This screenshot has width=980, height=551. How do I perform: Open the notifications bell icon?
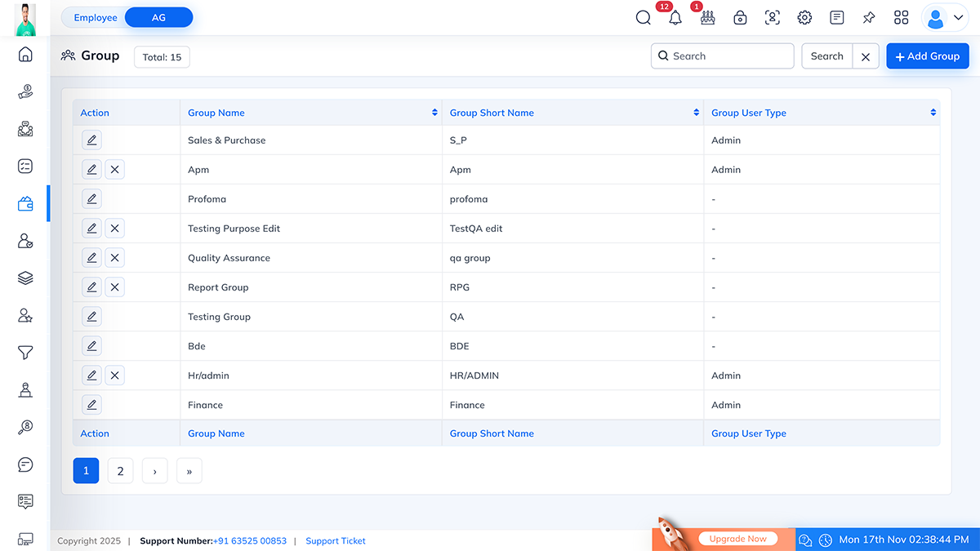coord(675,18)
